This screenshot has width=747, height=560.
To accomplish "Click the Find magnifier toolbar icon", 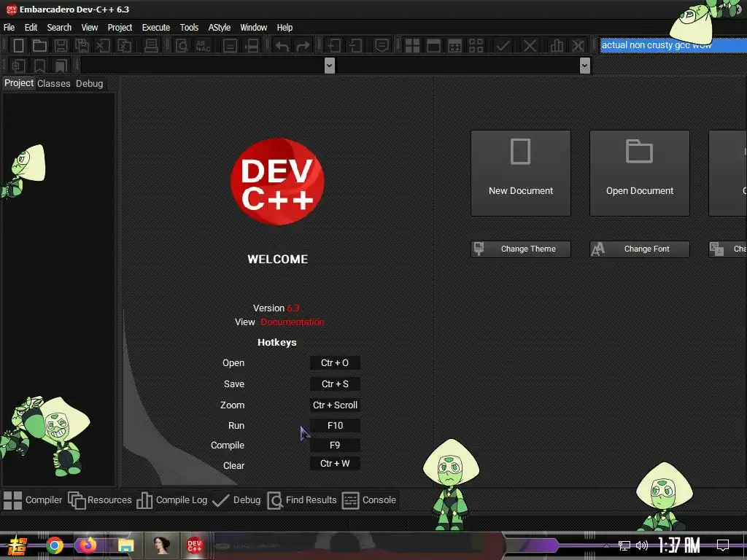I will (182, 46).
